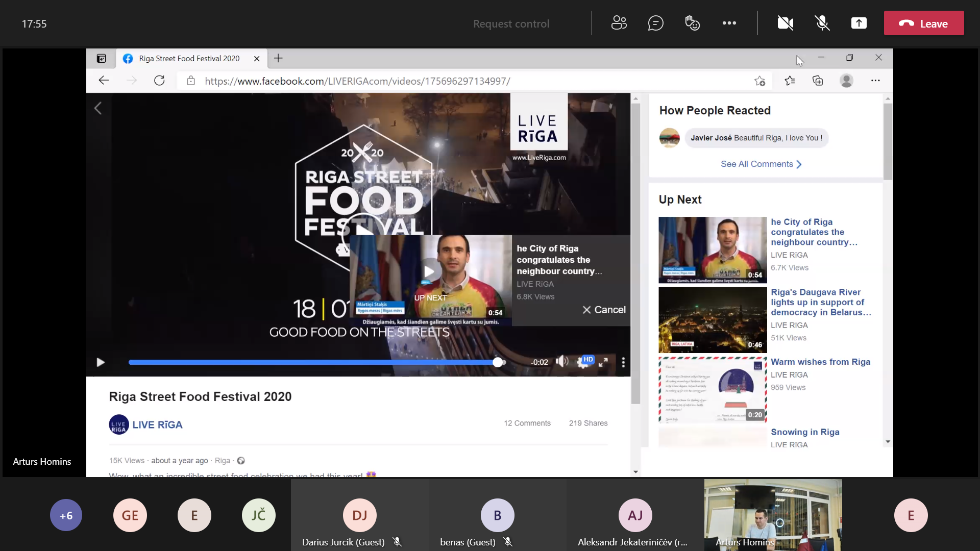Screen dimensions: 980x551
Task: View the 12 Comments
Action: pyautogui.click(x=527, y=423)
